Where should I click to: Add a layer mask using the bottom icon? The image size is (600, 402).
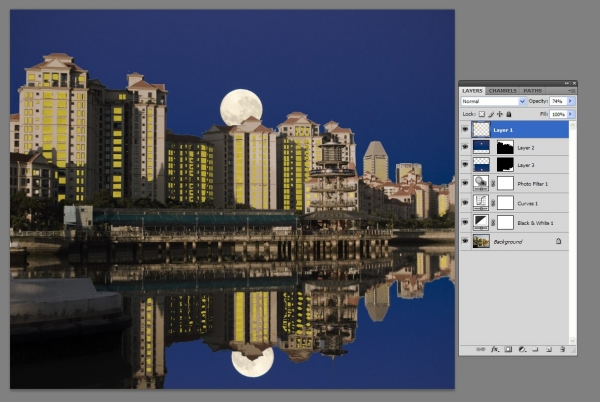point(508,349)
